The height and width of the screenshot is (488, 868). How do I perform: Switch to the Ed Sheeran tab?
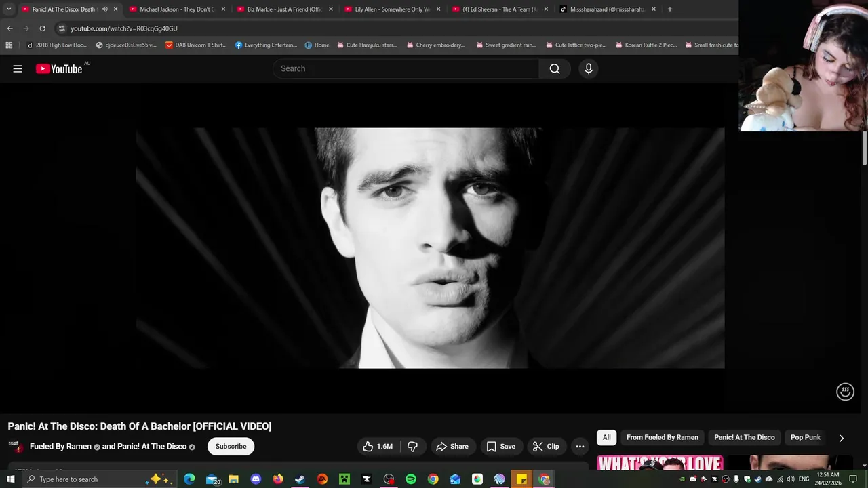pos(500,9)
